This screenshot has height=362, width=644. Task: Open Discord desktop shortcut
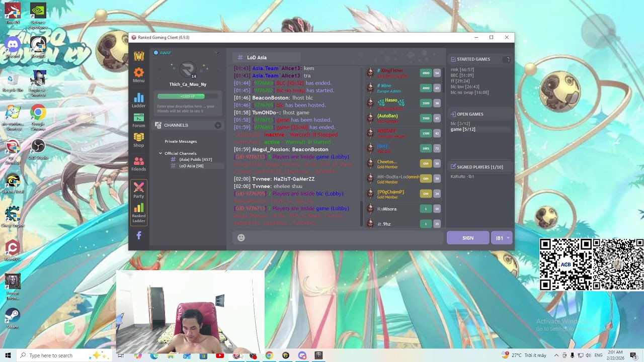pos(13,47)
